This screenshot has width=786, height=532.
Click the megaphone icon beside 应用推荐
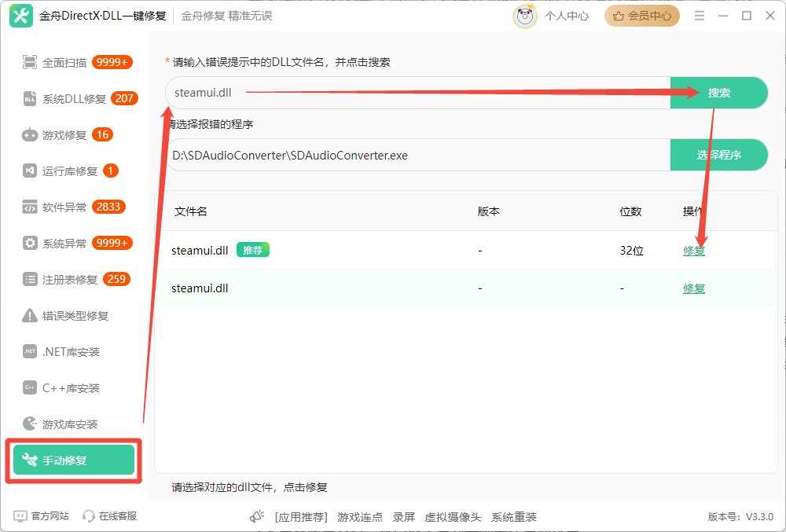(257, 516)
